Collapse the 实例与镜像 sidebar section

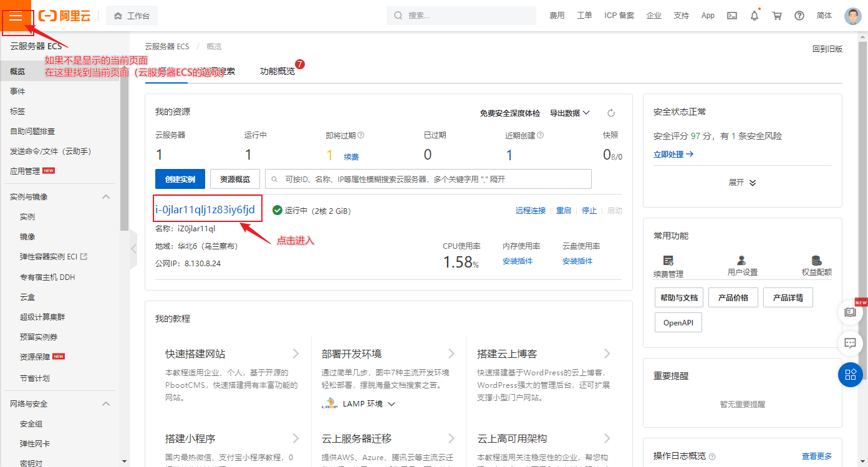106,196
